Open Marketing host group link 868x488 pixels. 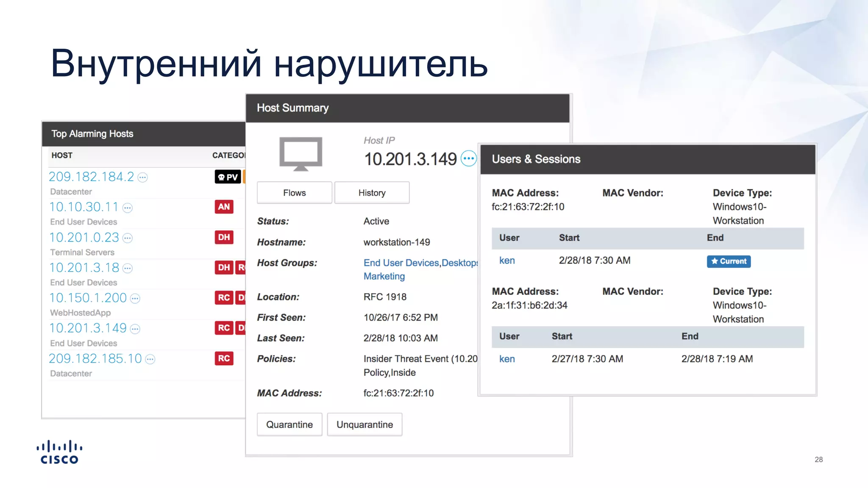coord(384,276)
